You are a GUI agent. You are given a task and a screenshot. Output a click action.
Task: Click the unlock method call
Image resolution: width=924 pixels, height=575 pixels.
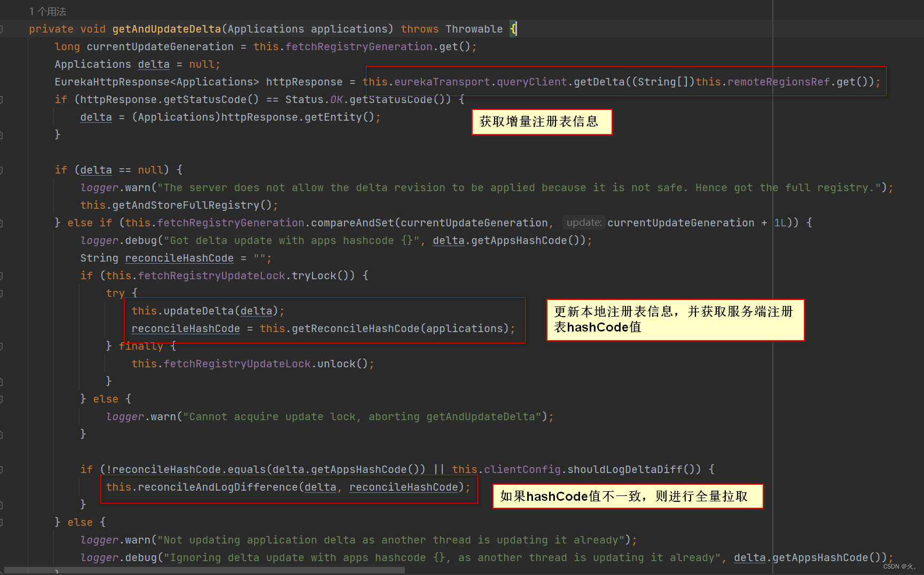336,364
